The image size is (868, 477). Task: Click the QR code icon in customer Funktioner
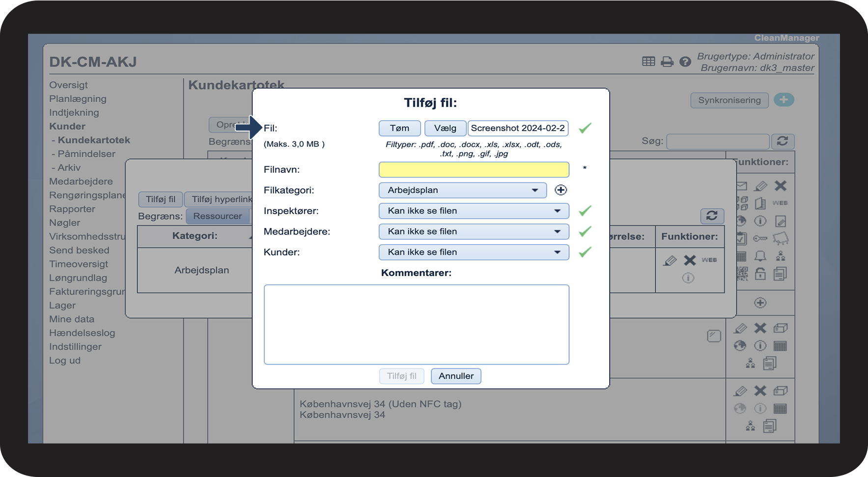tap(742, 274)
